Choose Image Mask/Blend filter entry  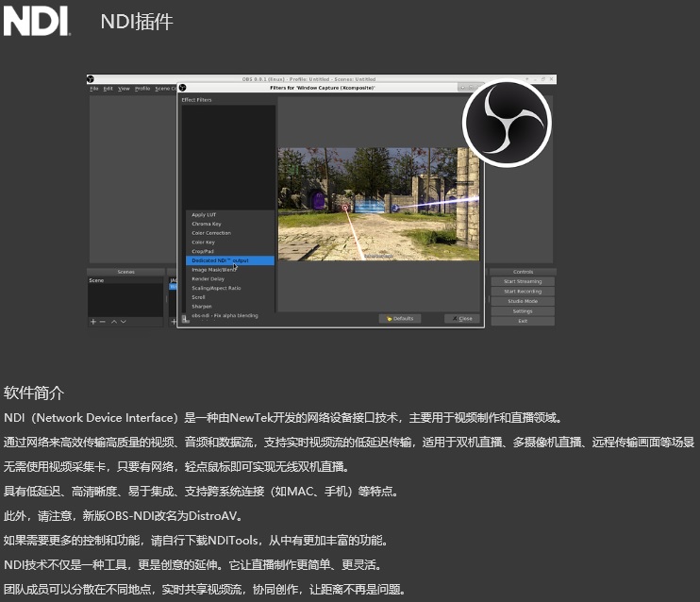coord(230,270)
